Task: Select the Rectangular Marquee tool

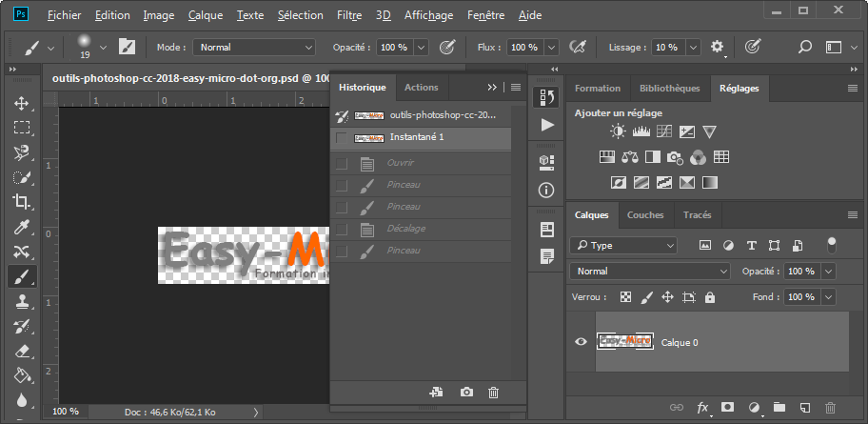Action: point(22,128)
